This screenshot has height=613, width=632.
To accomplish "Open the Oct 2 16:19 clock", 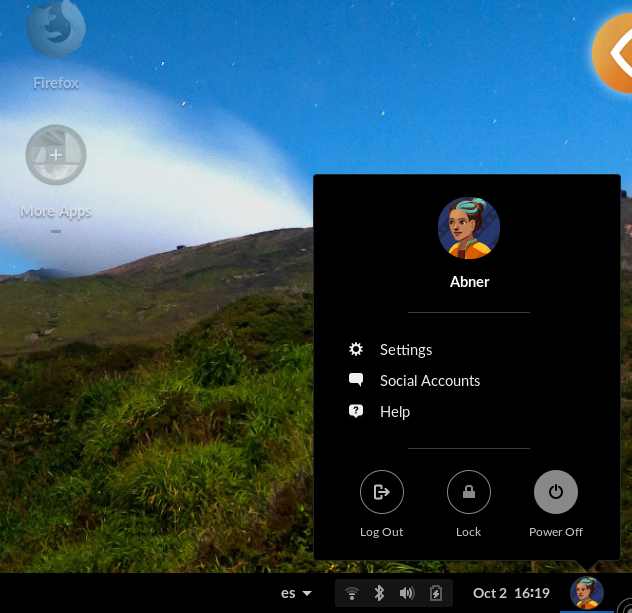I will pyautogui.click(x=511, y=593).
